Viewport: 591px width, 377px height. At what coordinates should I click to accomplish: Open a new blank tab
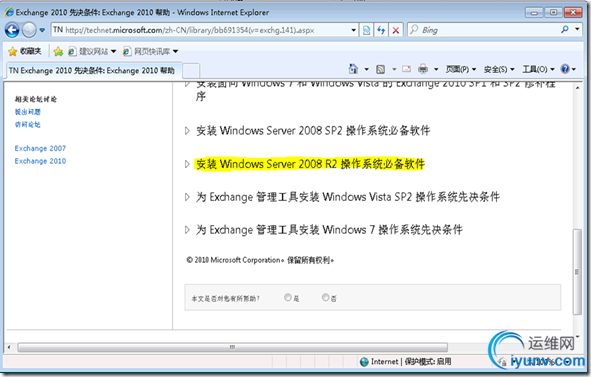point(191,71)
